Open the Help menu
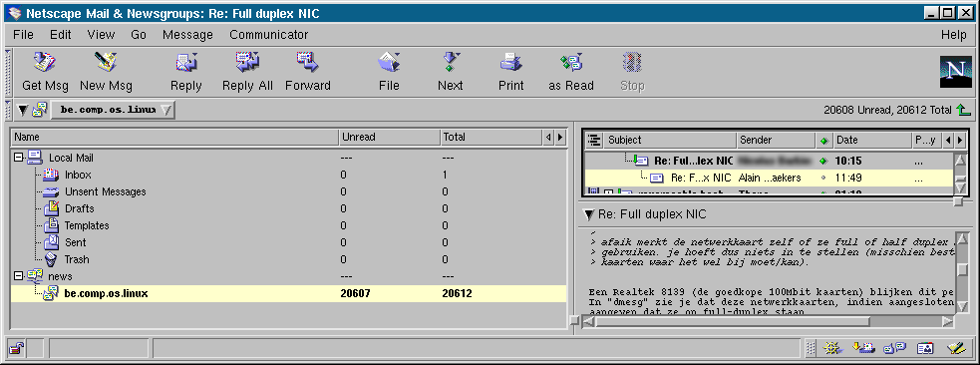 [954, 35]
